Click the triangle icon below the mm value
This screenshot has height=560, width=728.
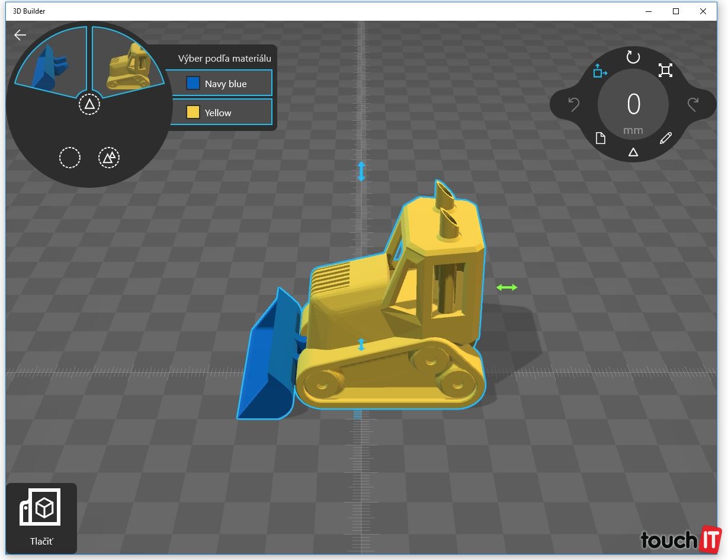pos(633,153)
